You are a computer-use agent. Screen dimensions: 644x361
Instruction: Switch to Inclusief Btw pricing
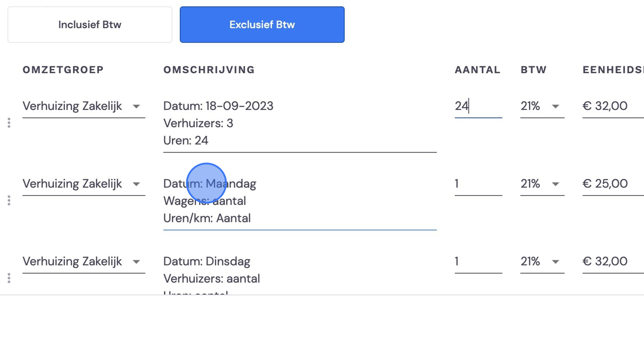pos(90,25)
